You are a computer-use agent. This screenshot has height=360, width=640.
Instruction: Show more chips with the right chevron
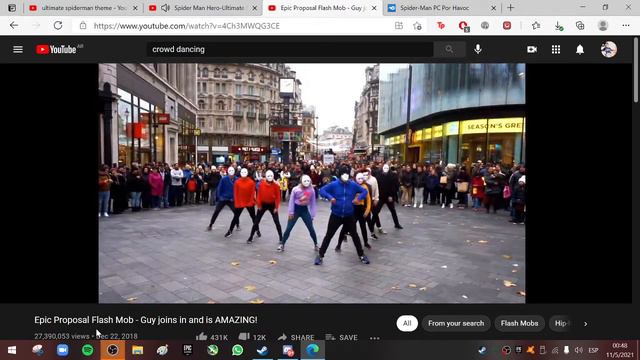click(585, 324)
